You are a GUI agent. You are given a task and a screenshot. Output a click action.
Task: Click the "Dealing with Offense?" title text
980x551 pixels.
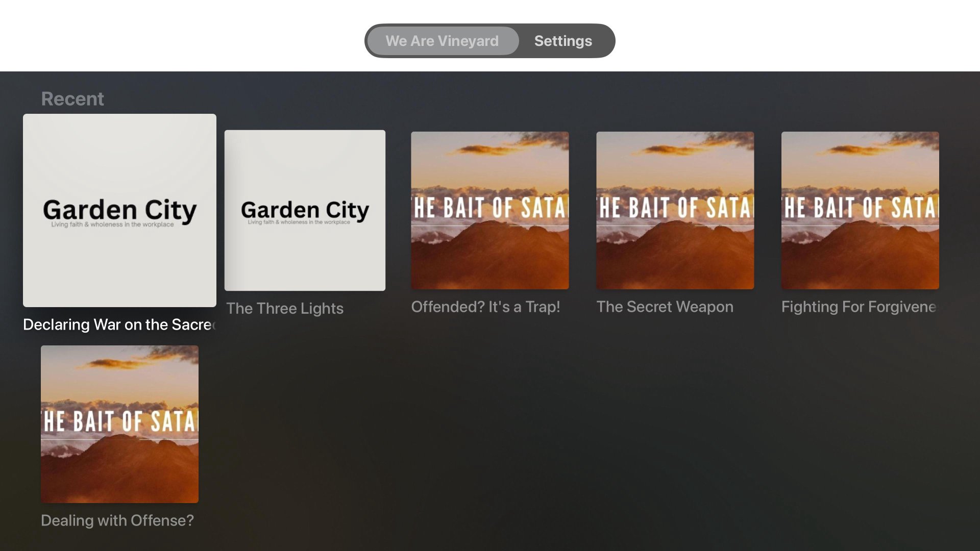click(117, 520)
